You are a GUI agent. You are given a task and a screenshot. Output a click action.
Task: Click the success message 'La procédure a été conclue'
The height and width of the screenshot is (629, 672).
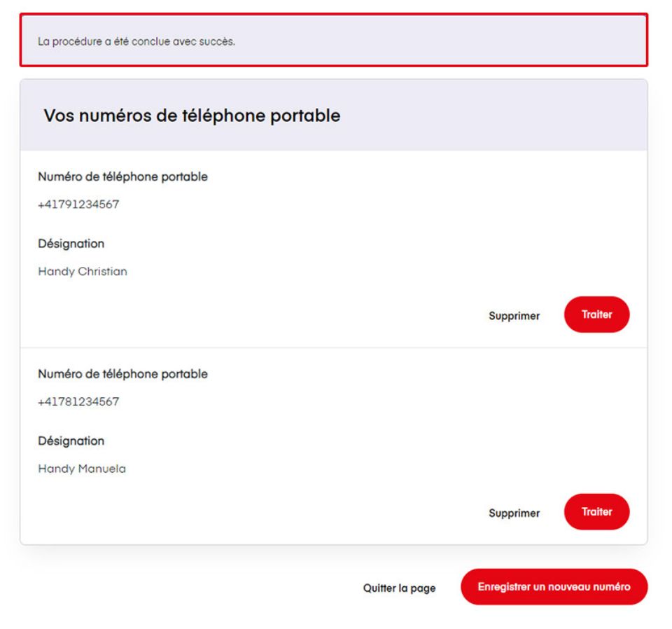point(136,41)
